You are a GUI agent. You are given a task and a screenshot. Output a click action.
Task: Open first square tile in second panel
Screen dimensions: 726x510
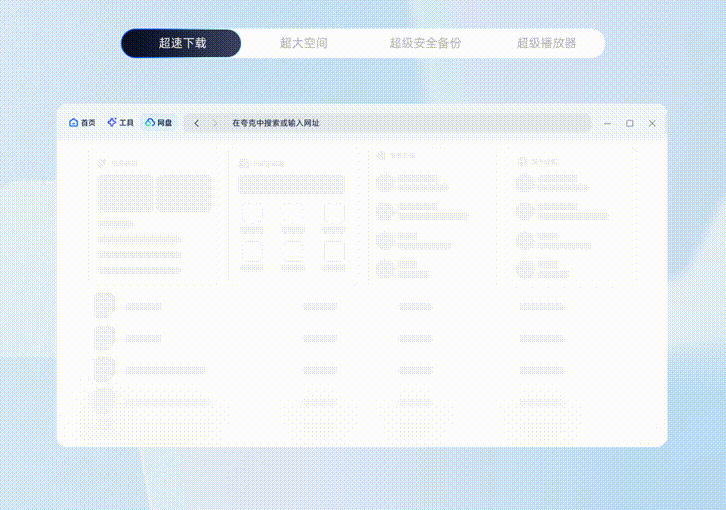tap(253, 214)
